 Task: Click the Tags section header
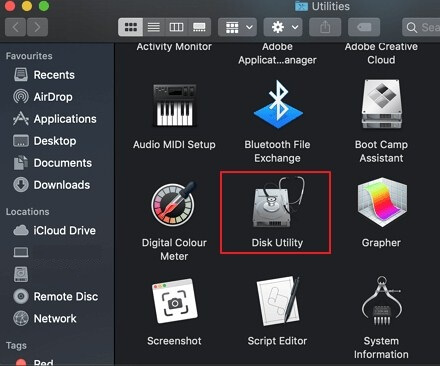[16, 346]
